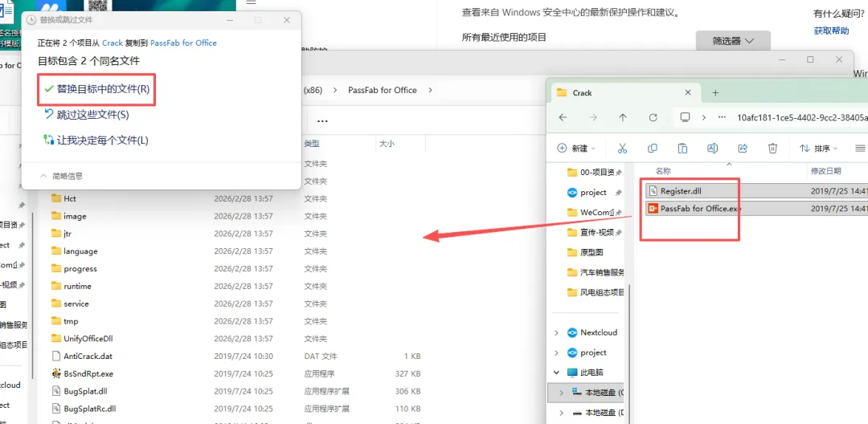Viewport: 868px width, 424px height.
Task: Open the New item dropdown in Crack window
Action: click(575, 148)
